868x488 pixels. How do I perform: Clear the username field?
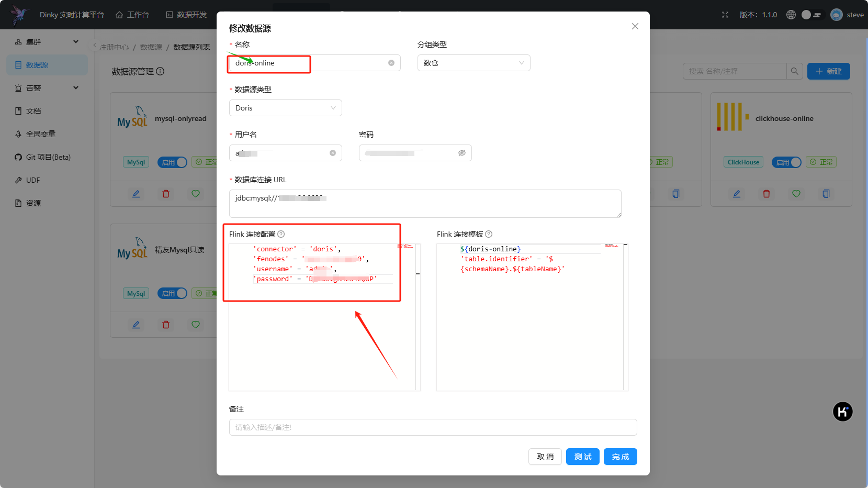click(333, 153)
